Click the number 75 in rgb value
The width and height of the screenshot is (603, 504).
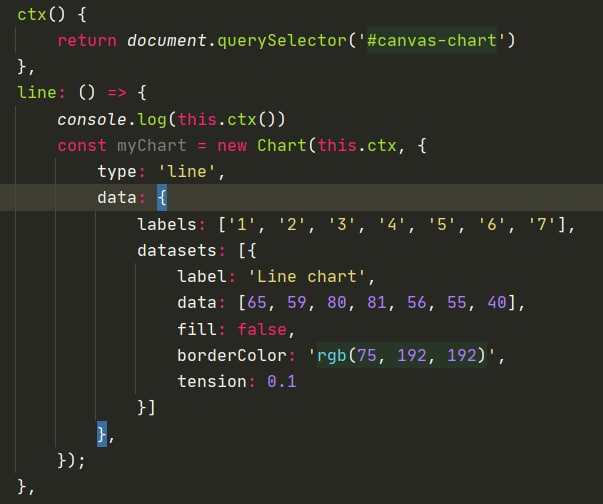(x=367, y=355)
